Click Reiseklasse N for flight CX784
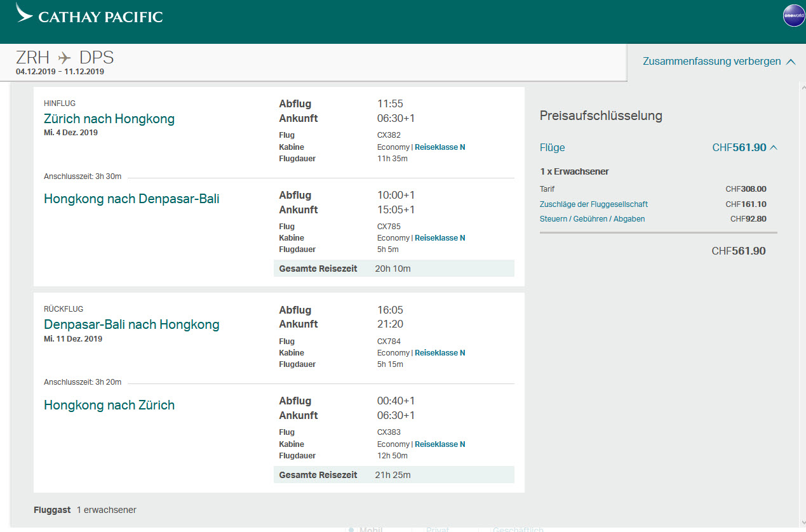This screenshot has height=532, width=806. (x=440, y=353)
